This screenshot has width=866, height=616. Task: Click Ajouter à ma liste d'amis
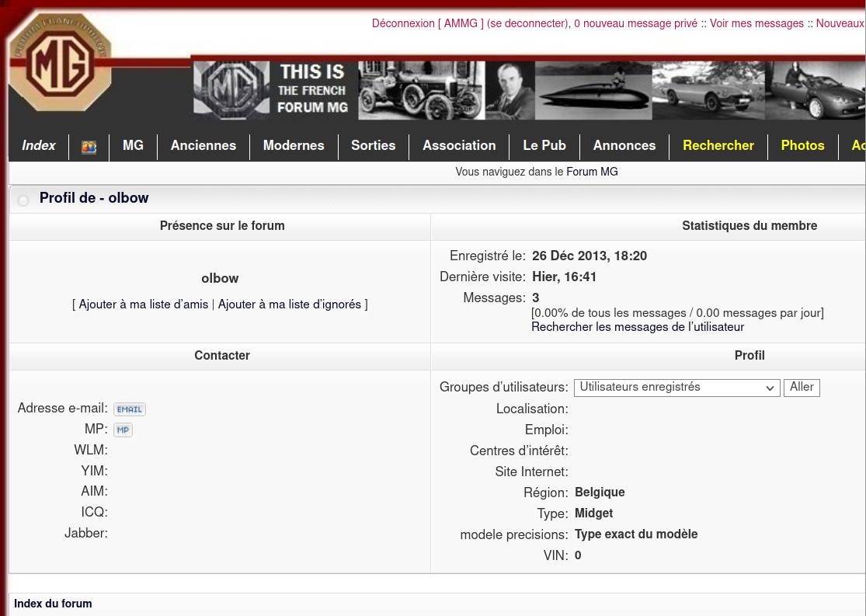tap(144, 305)
